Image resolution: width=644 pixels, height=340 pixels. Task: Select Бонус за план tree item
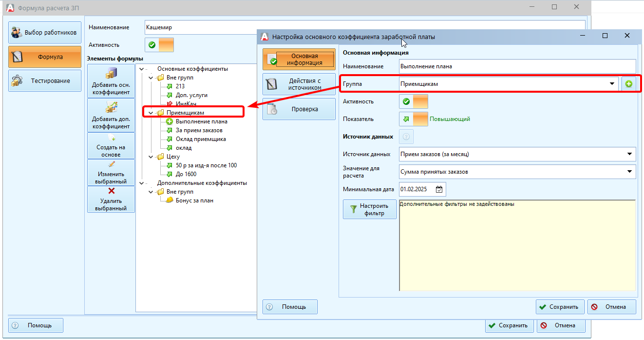point(194,200)
